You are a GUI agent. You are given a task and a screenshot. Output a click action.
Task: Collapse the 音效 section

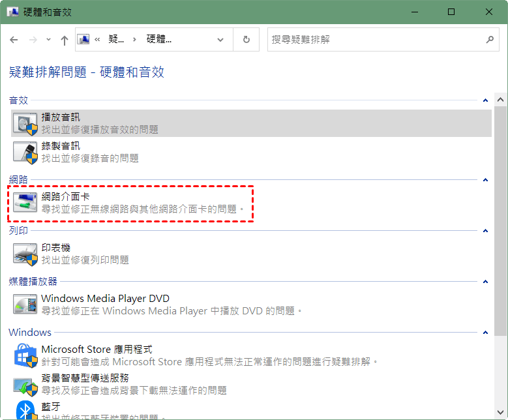click(485, 100)
